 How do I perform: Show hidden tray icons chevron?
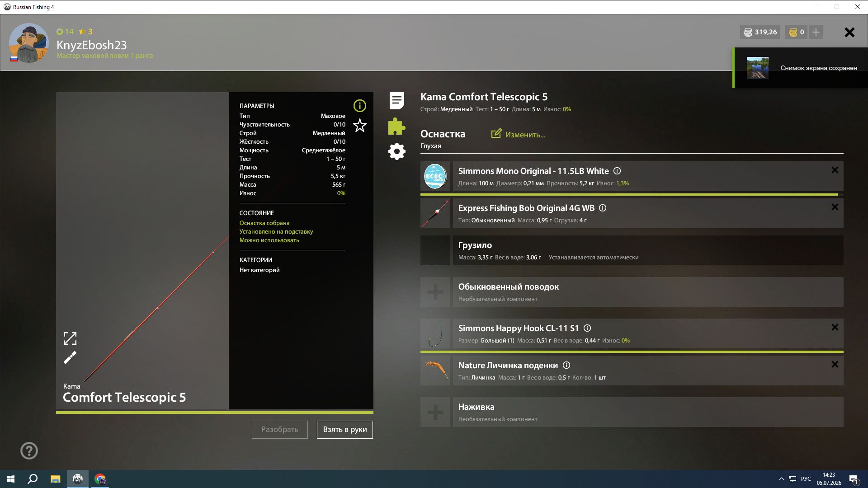781,479
